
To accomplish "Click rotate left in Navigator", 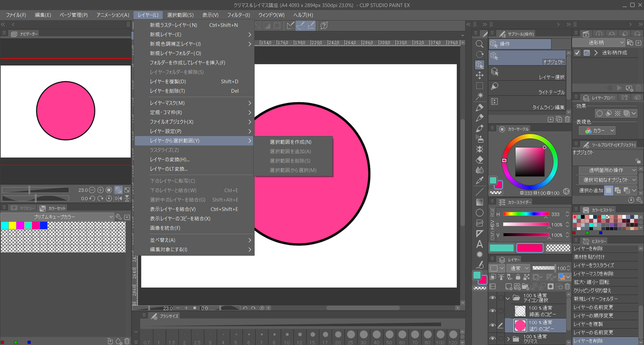I will [x=92, y=198].
